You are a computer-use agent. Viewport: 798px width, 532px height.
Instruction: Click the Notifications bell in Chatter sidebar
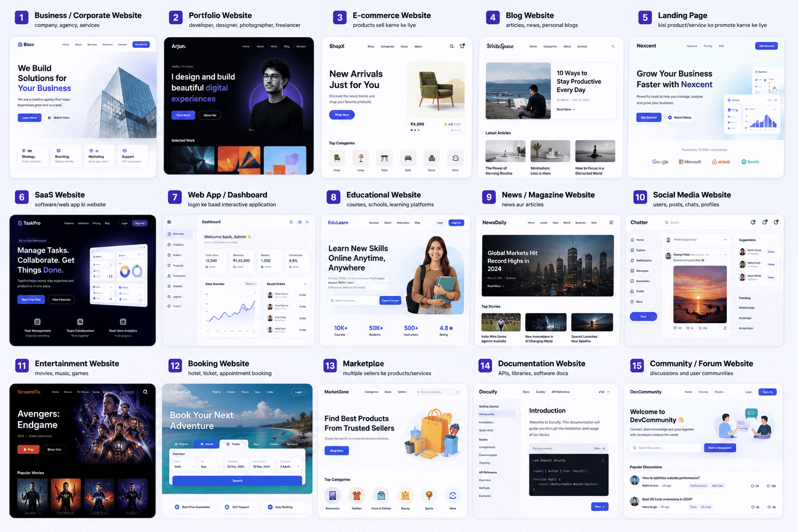pyautogui.click(x=632, y=260)
